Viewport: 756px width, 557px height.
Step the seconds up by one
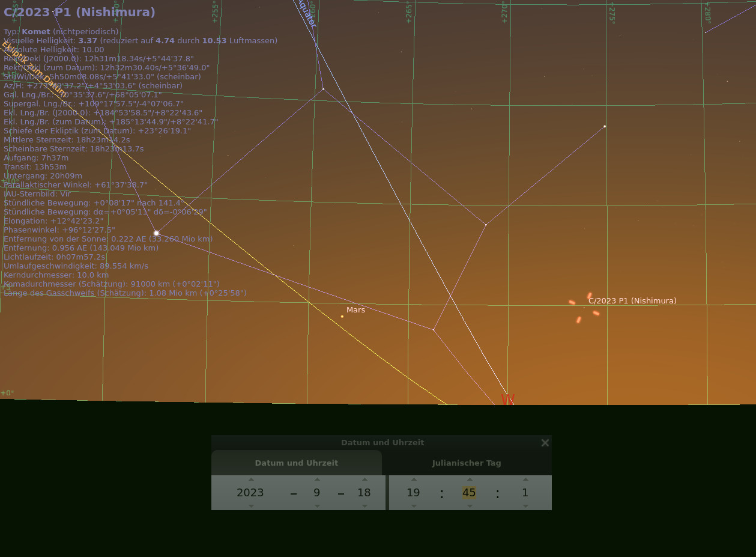coord(525,479)
